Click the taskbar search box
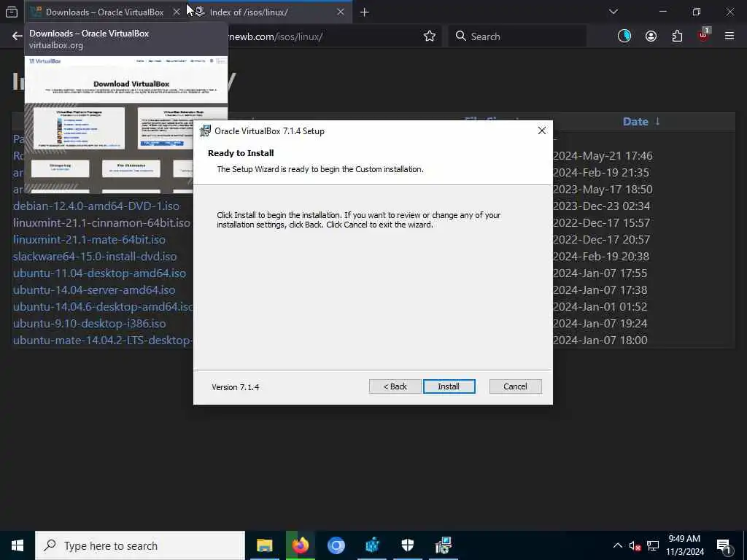This screenshot has height=560, width=747. pyautogui.click(x=140, y=545)
